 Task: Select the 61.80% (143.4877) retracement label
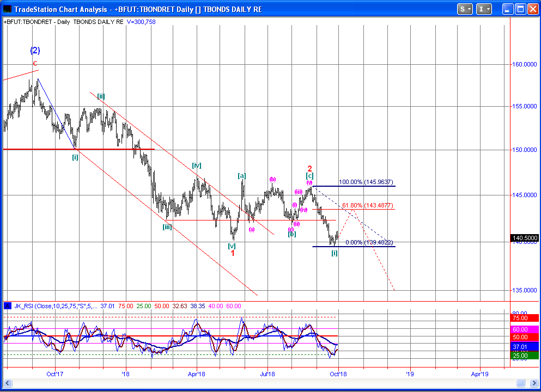click(367, 205)
